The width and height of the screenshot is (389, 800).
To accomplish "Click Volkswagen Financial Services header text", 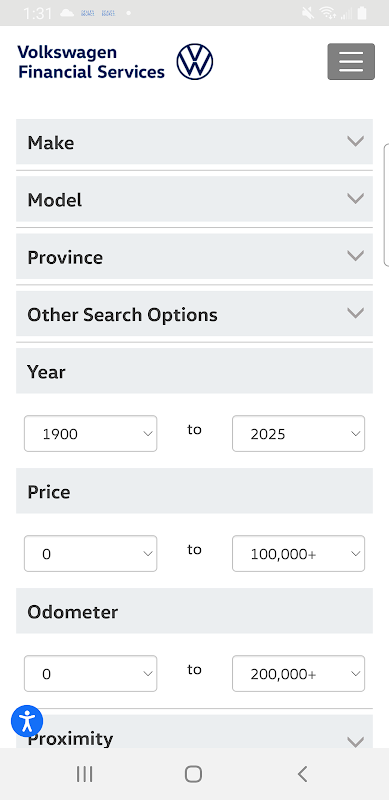I will pos(91,62).
